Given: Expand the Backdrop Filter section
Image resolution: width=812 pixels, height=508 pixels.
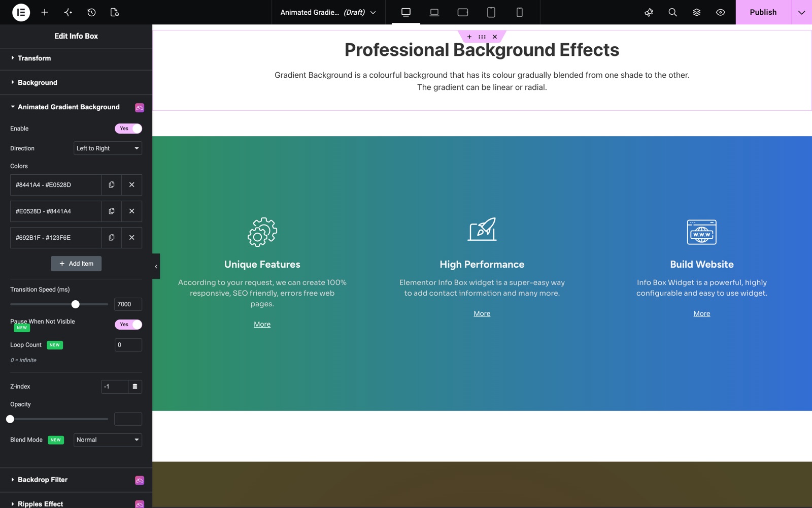Looking at the screenshot, I should click(x=76, y=480).
